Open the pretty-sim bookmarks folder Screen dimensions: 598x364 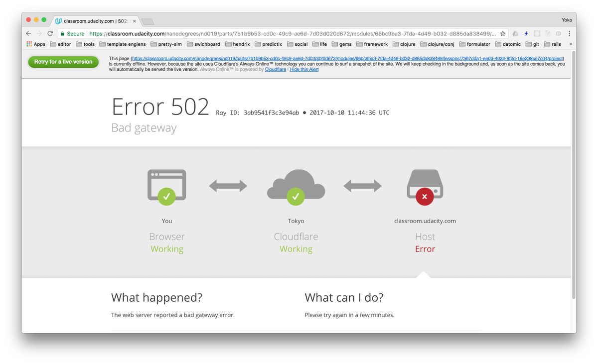pyautogui.click(x=166, y=44)
